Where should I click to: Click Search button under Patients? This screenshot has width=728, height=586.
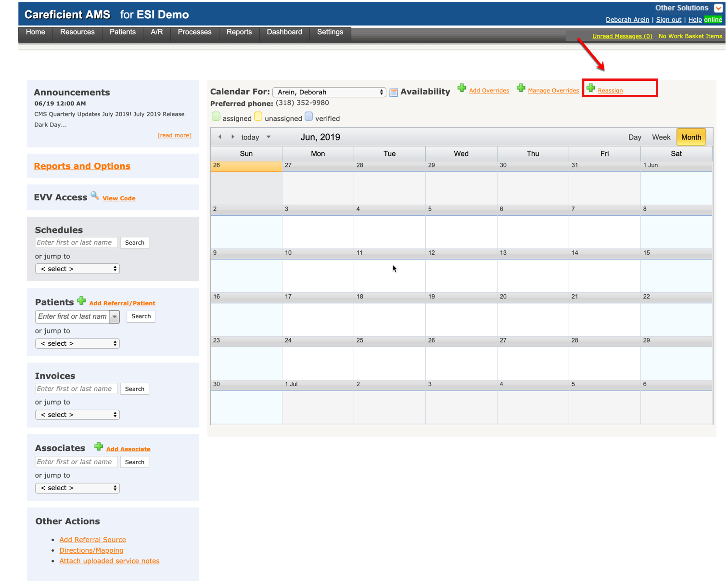coord(141,316)
